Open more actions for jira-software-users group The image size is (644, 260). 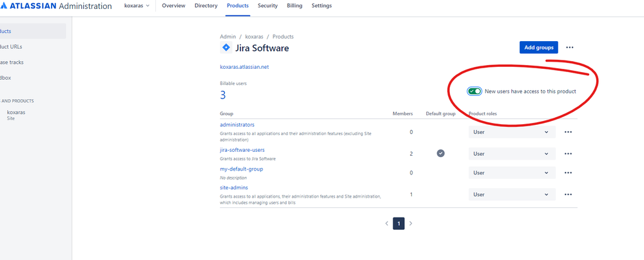pyautogui.click(x=568, y=154)
